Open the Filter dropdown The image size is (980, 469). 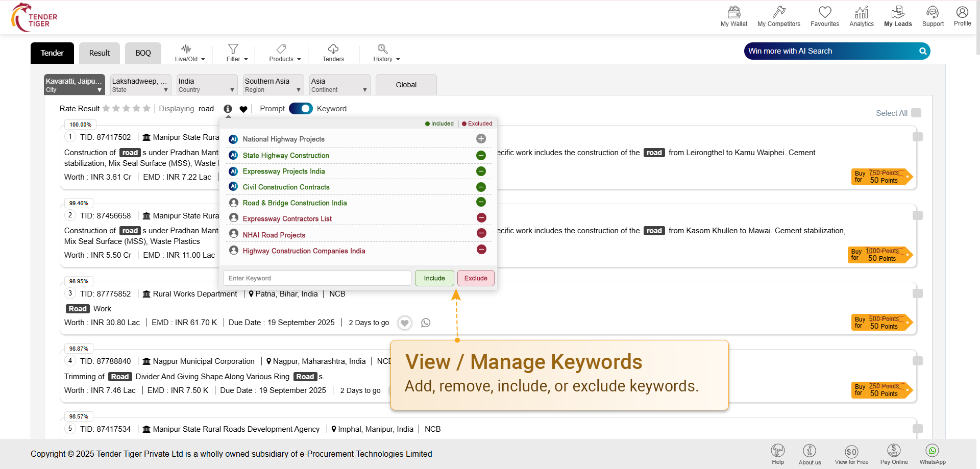click(x=237, y=53)
